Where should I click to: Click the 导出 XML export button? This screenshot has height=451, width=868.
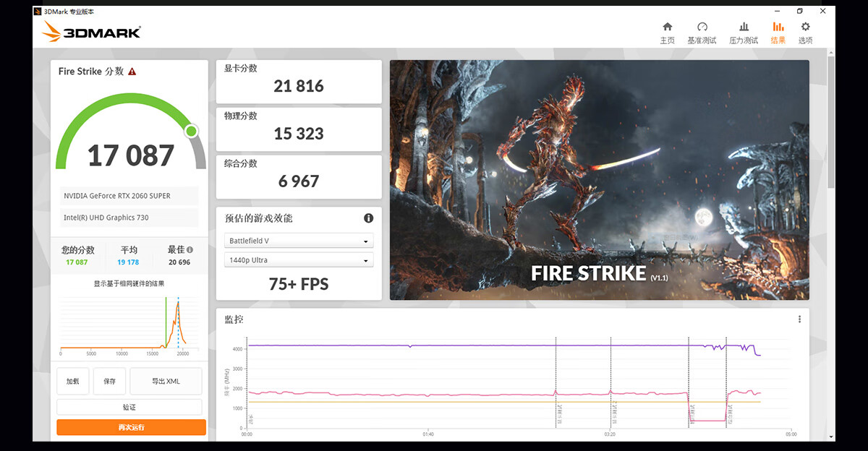(166, 381)
